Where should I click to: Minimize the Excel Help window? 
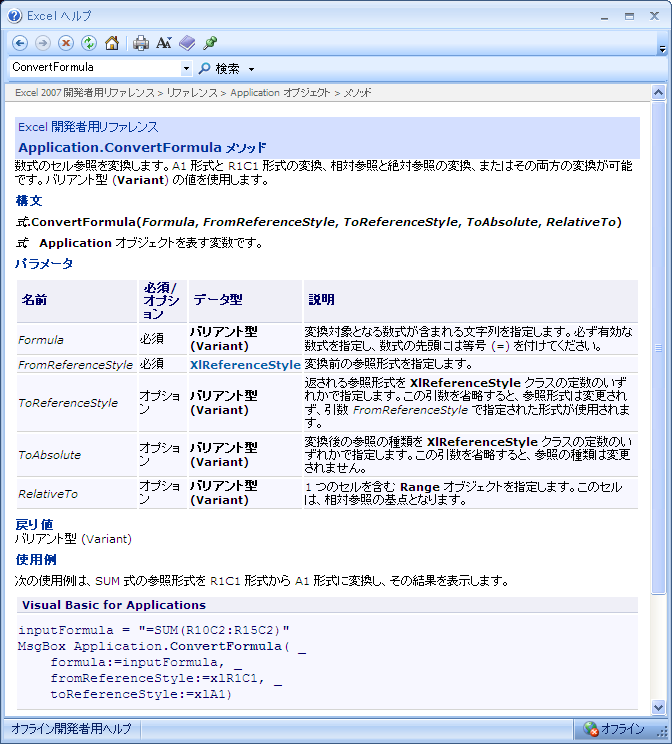tap(604, 17)
